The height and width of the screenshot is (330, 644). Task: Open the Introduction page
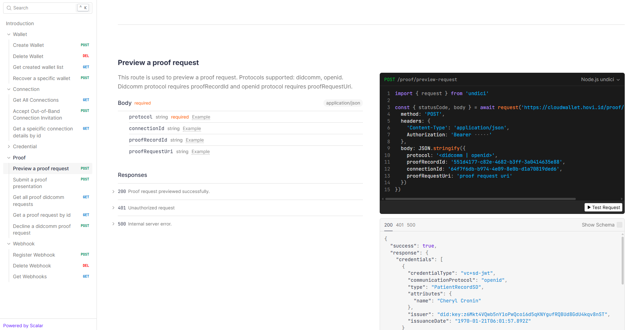coord(20,23)
